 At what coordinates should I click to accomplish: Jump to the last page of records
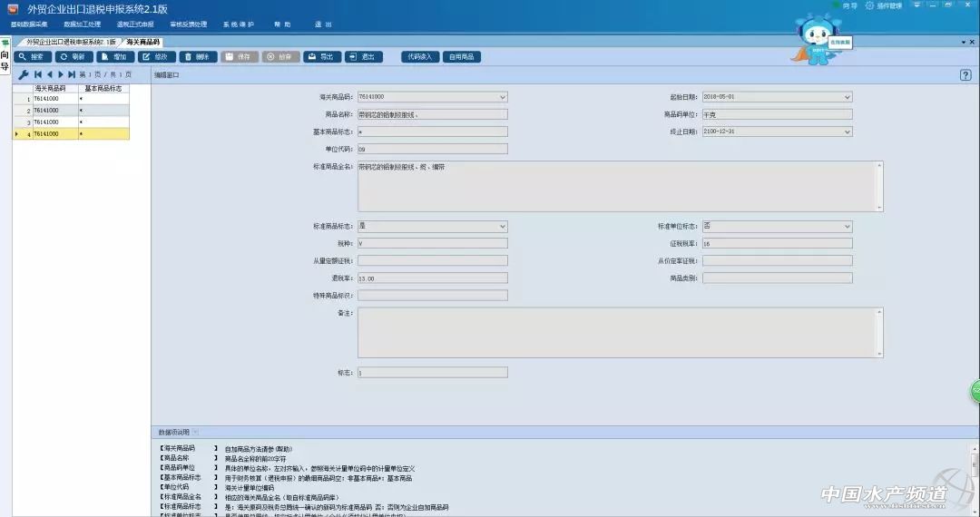click(72, 74)
